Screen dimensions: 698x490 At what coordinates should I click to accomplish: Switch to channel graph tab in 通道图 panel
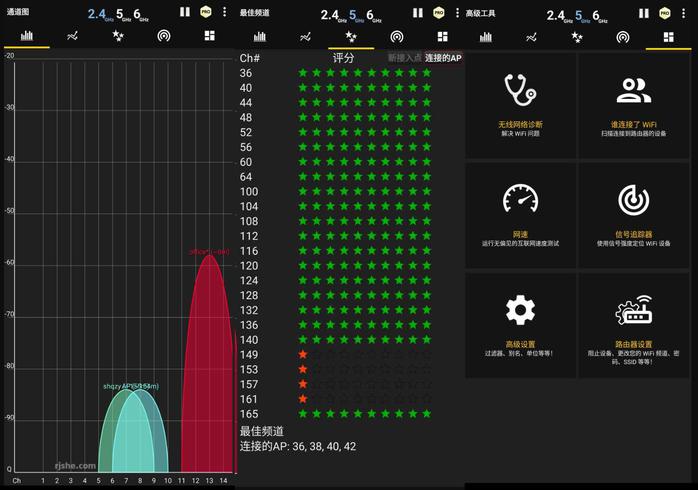[x=27, y=36]
